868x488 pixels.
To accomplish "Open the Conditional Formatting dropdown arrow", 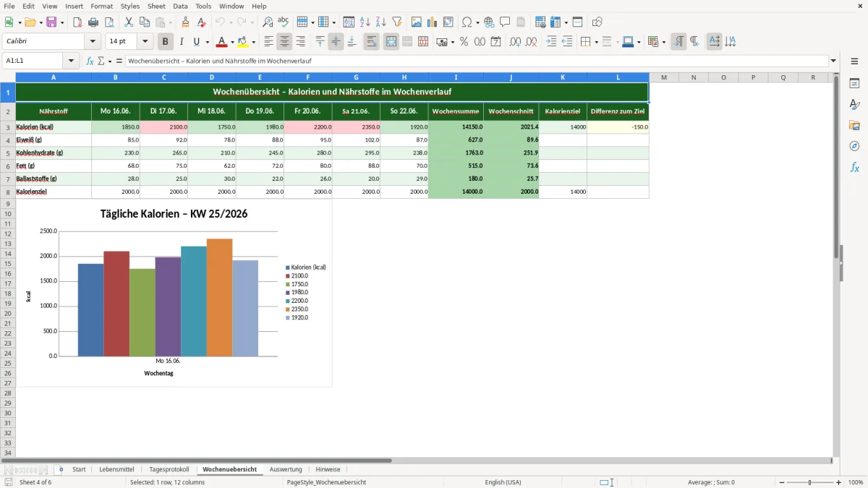I will pyautogui.click(x=663, y=42).
